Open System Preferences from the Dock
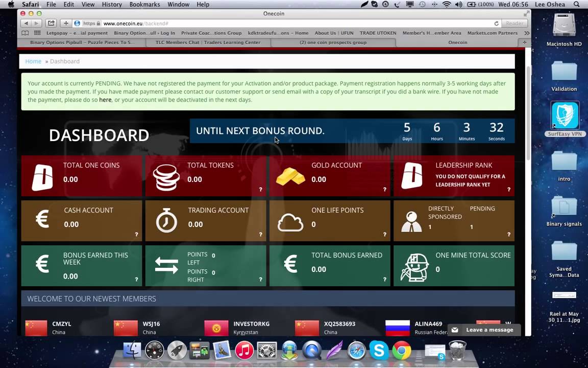The width and height of the screenshot is (588, 368). [266, 351]
